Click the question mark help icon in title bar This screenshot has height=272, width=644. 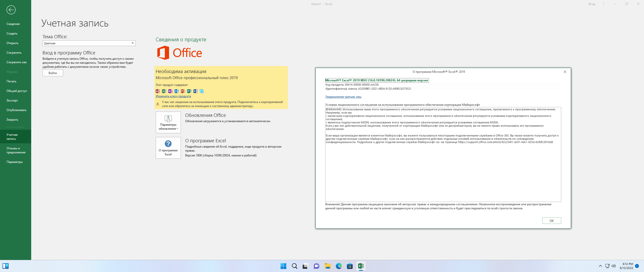click(603, 4)
